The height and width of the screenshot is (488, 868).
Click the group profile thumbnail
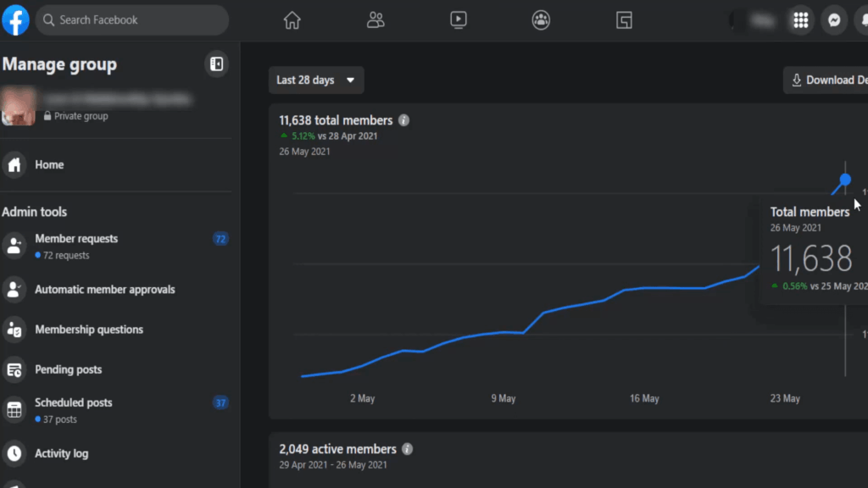[19, 106]
